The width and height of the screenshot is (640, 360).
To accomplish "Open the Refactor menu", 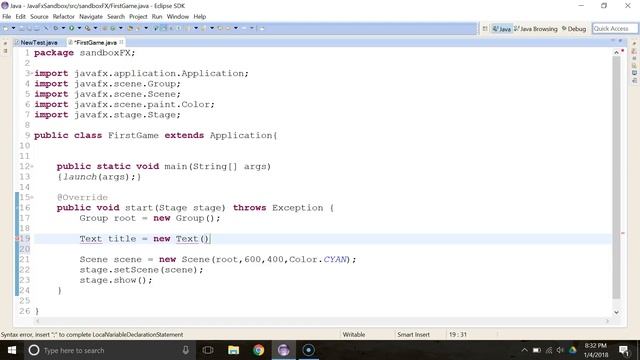I will click(x=64, y=17).
